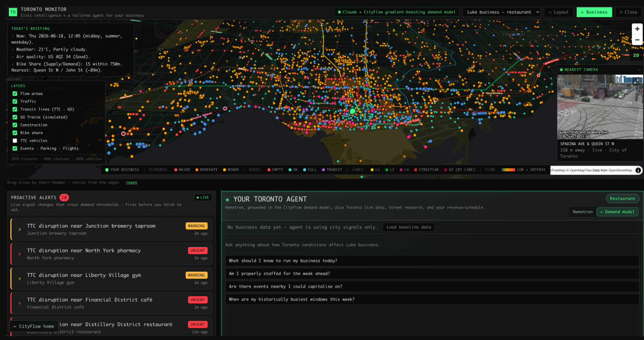Click lightning icon on Junction brewery alert
The image size is (644, 340).
pyautogui.click(x=19, y=229)
